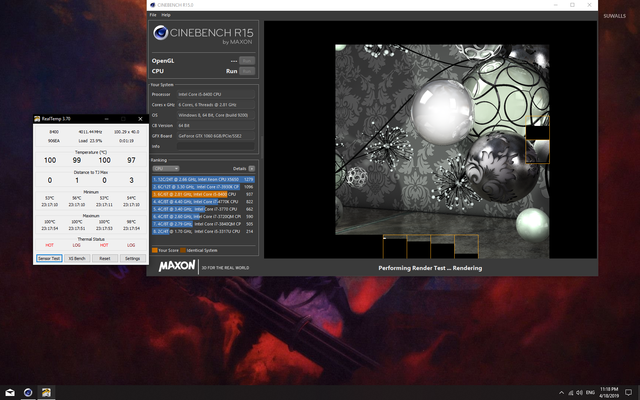Viewport: 640px width, 400px height.
Task: Maximize the Cinebench window
Action: click(x=572, y=5)
